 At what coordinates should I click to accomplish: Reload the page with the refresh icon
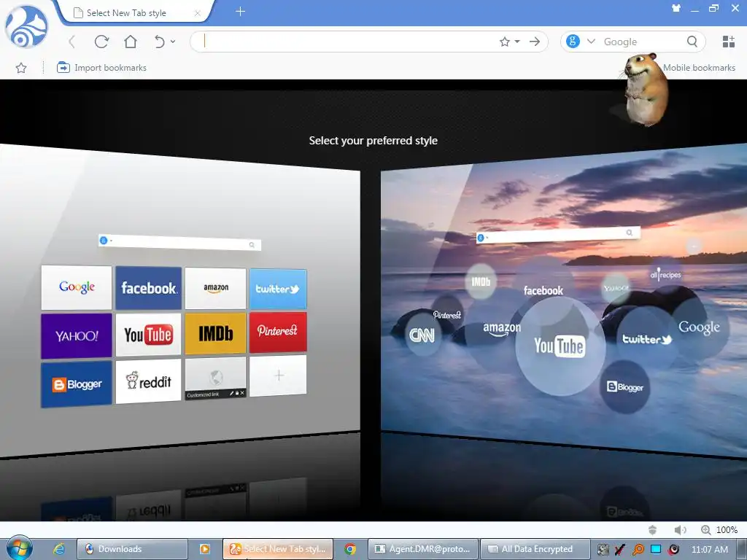point(101,42)
